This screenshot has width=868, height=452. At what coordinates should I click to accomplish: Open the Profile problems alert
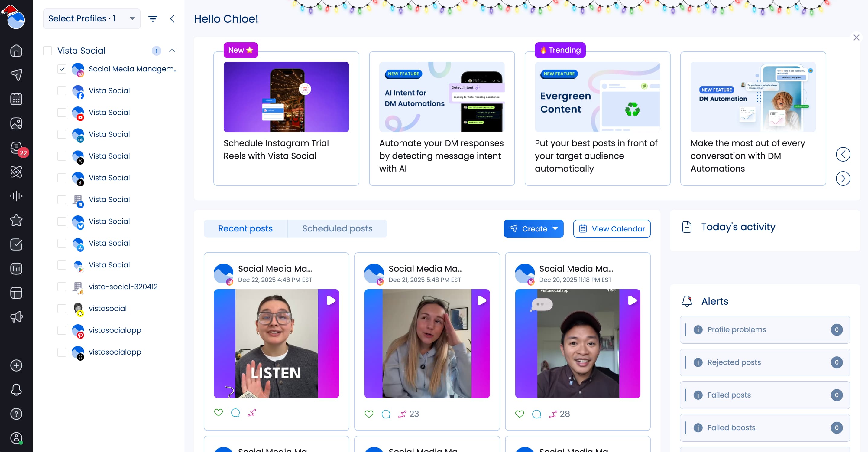pos(765,329)
